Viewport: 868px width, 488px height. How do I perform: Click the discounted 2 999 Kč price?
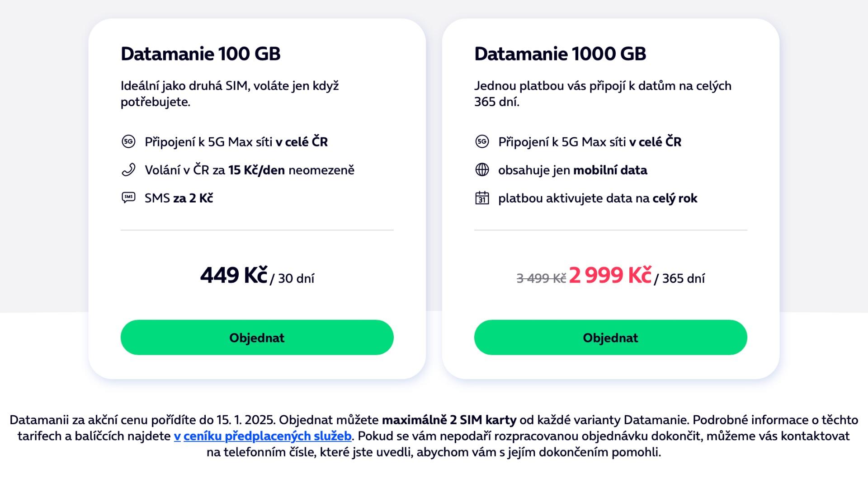click(610, 275)
